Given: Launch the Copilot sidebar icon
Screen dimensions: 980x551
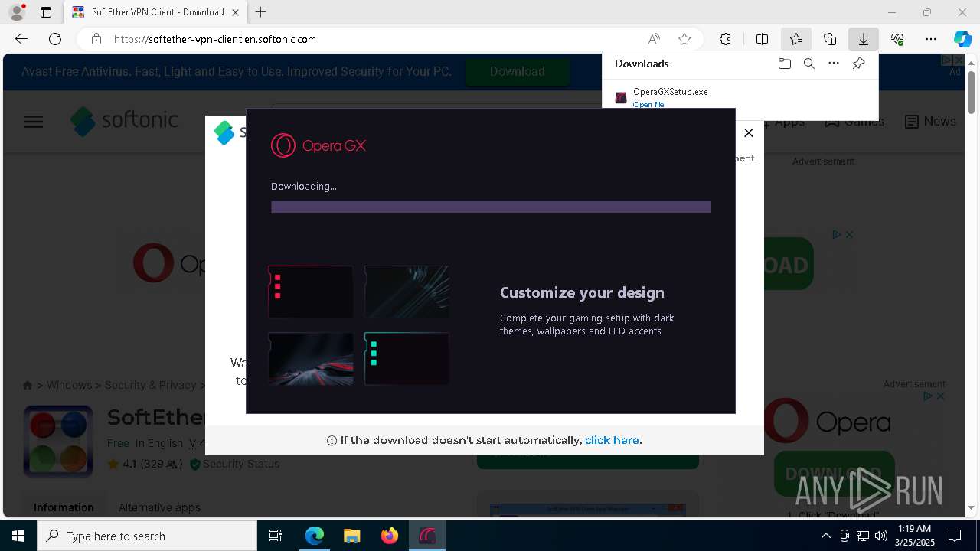Looking at the screenshot, I should tap(962, 39).
